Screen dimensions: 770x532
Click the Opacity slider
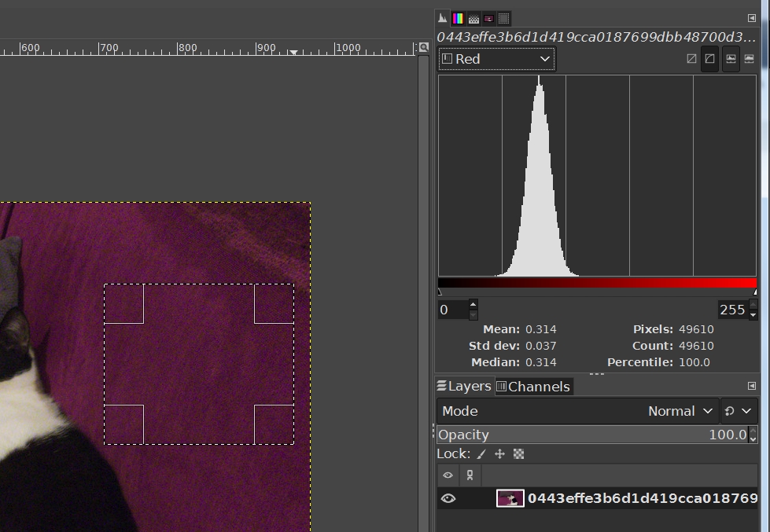[591, 435]
